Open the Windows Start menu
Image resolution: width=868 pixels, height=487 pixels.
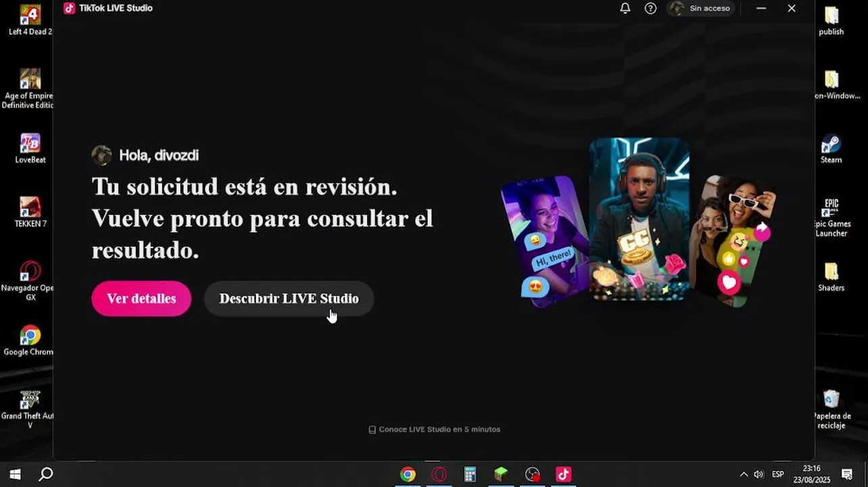coord(15,474)
